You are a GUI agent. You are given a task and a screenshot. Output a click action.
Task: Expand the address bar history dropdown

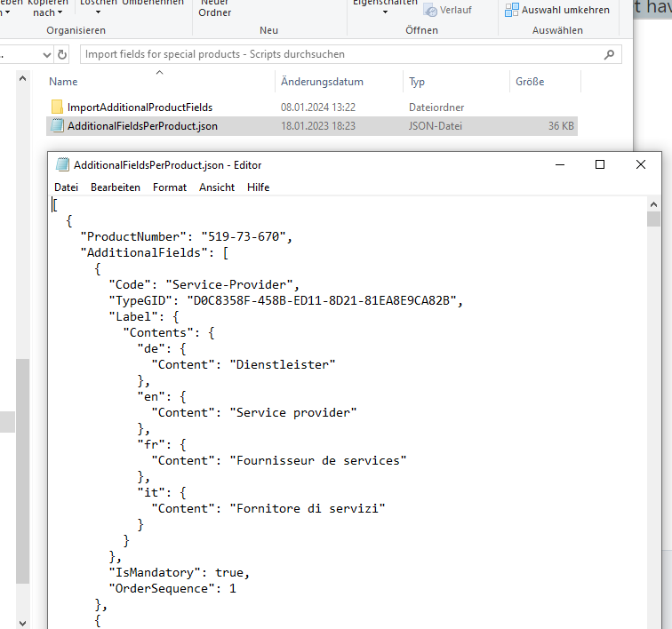point(47,54)
